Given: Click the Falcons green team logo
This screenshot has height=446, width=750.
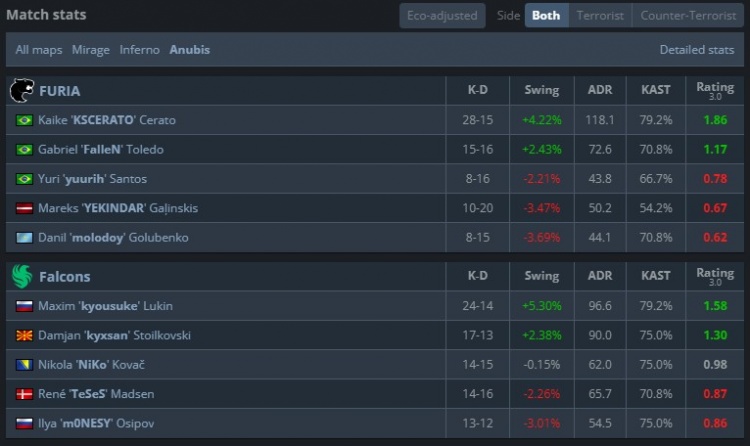Looking at the screenshot, I should click(x=21, y=276).
